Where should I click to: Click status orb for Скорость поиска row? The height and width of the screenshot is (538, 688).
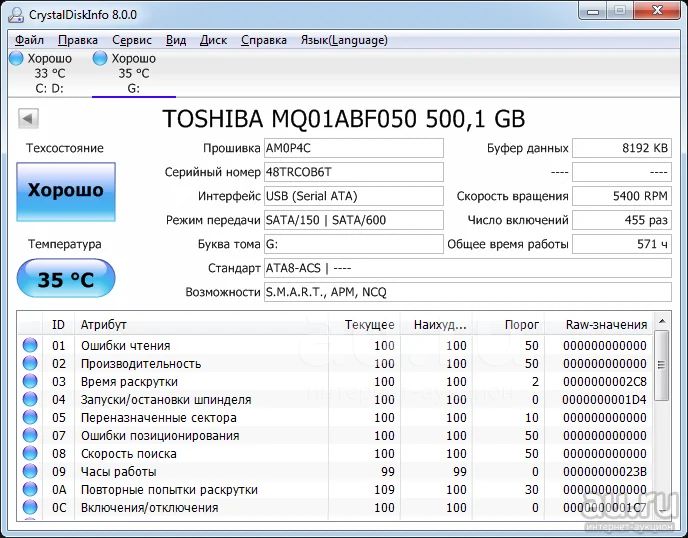30,453
